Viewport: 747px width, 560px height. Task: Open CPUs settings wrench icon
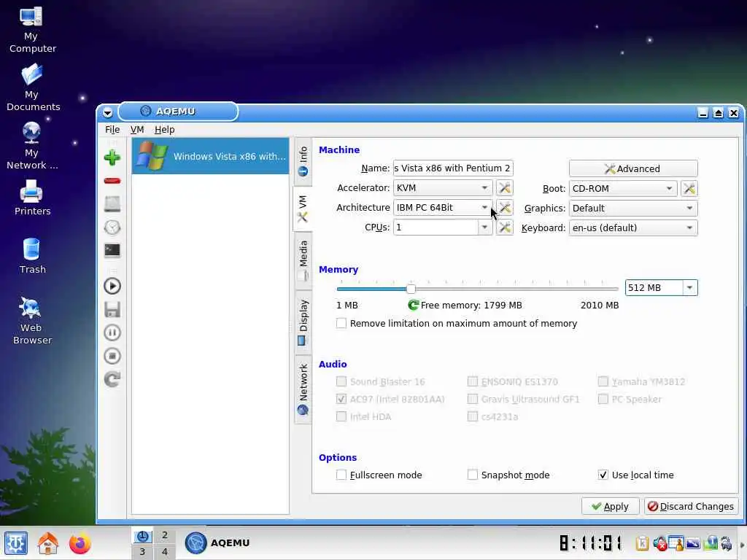tap(505, 227)
